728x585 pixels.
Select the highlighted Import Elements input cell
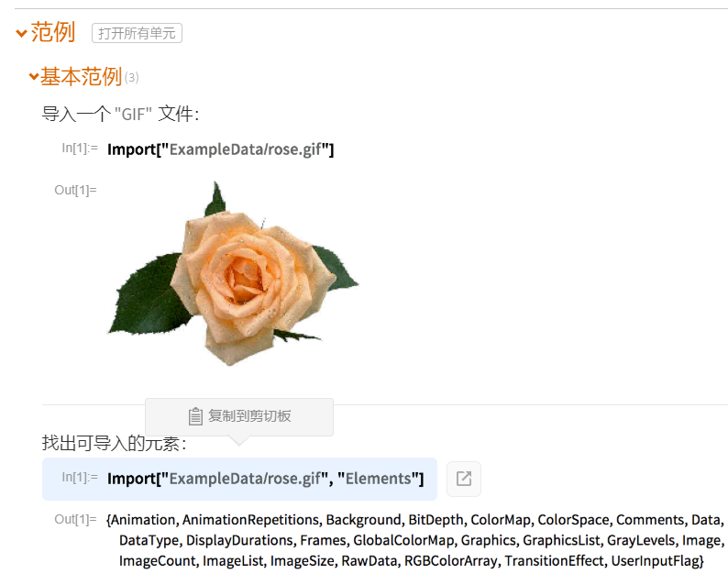click(x=239, y=479)
